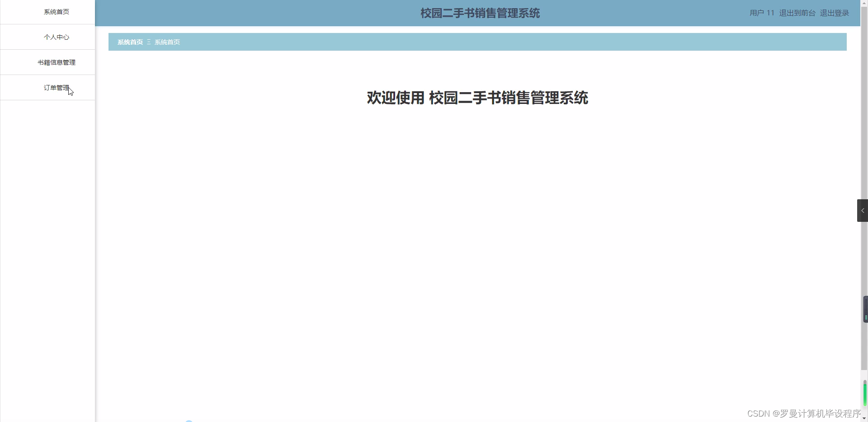Click the system title 校园二手书销售管理系统

point(479,13)
